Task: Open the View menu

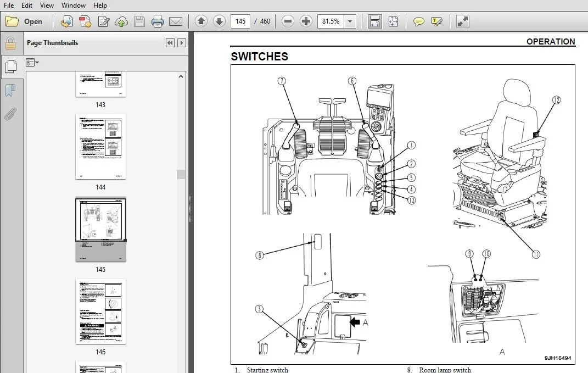Action: [47, 5]
